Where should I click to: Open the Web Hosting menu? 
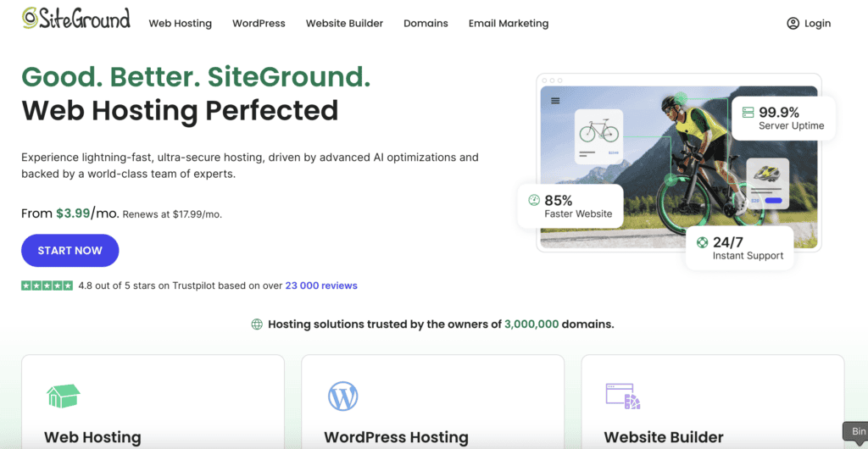[x=181, y=23]
